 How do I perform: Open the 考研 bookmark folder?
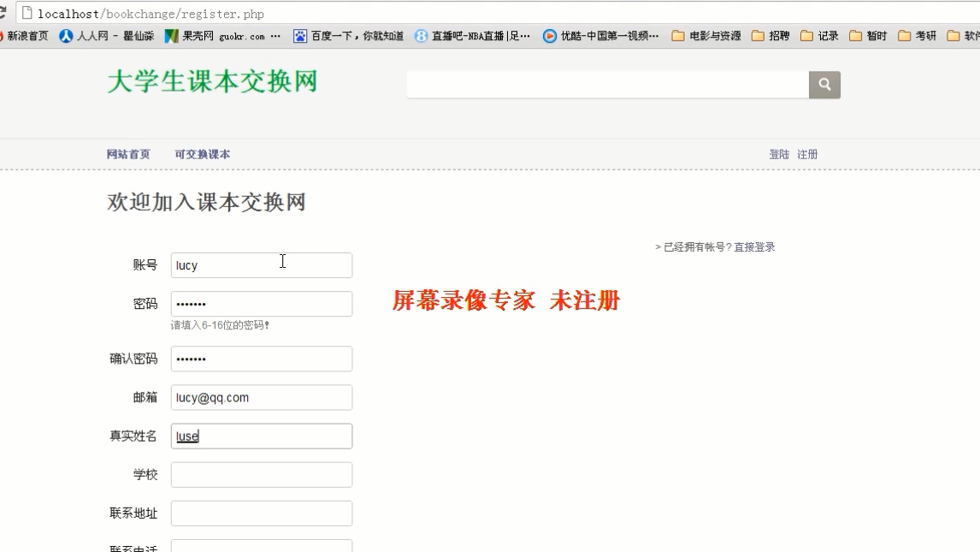click(917, 36)
